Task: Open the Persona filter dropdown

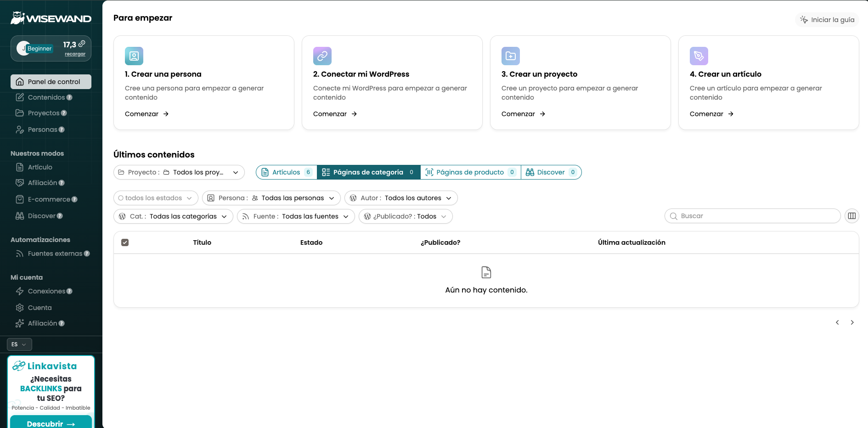Action: click(x=271, y=198)
